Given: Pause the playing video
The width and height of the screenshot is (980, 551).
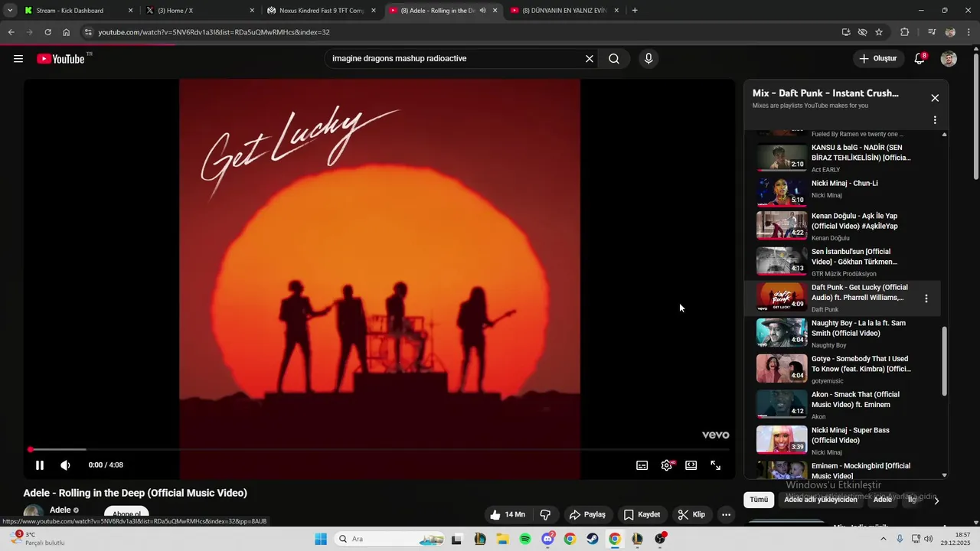Looking at the screenshot, I should [40, 465].
